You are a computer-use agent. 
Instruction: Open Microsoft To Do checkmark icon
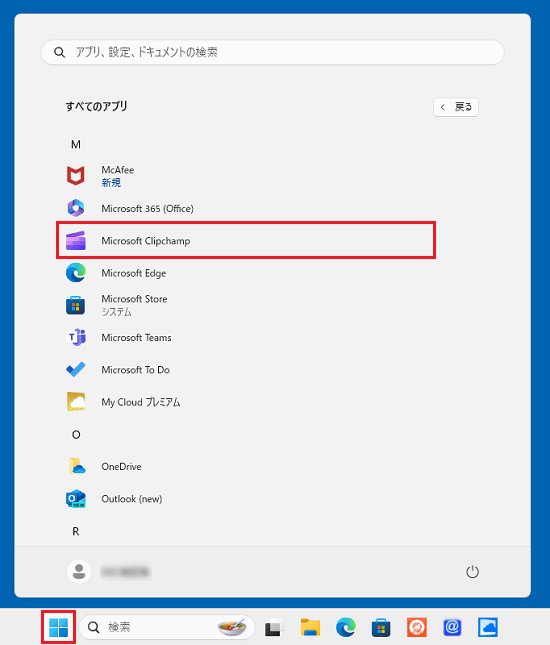(76, 369)
